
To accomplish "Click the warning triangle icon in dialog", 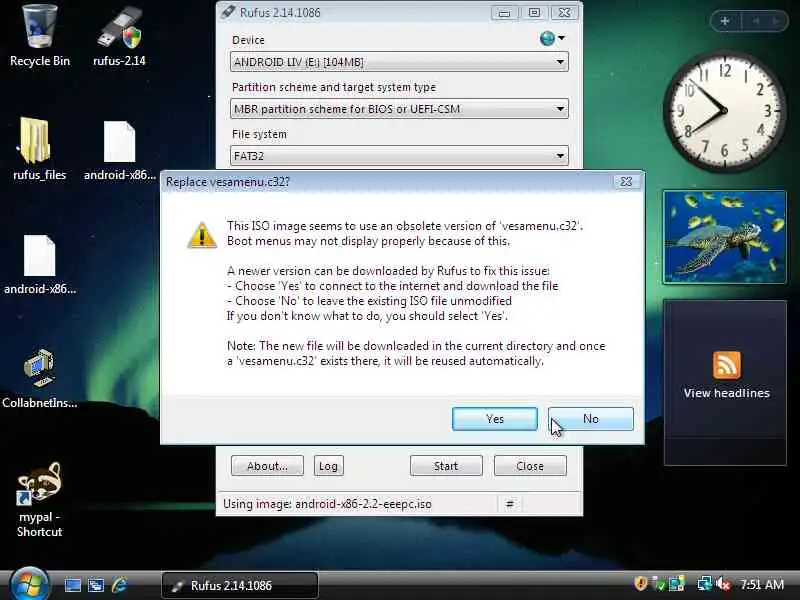I will (202, 235).
